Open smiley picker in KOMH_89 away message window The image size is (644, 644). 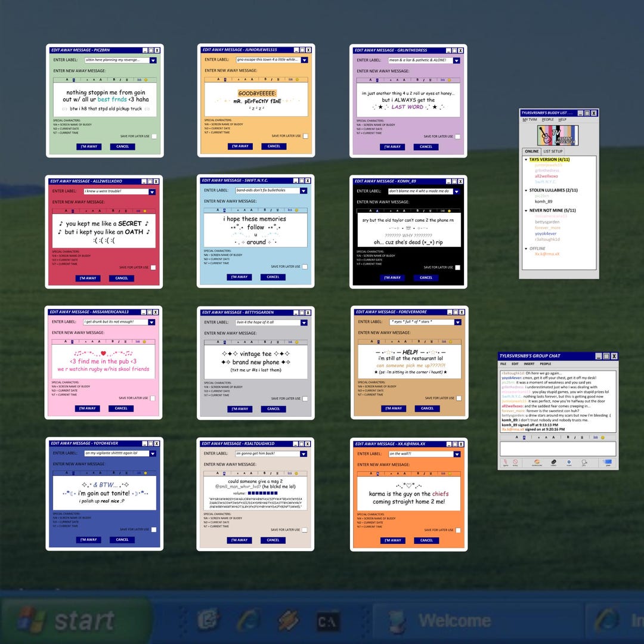pos(449,210)
